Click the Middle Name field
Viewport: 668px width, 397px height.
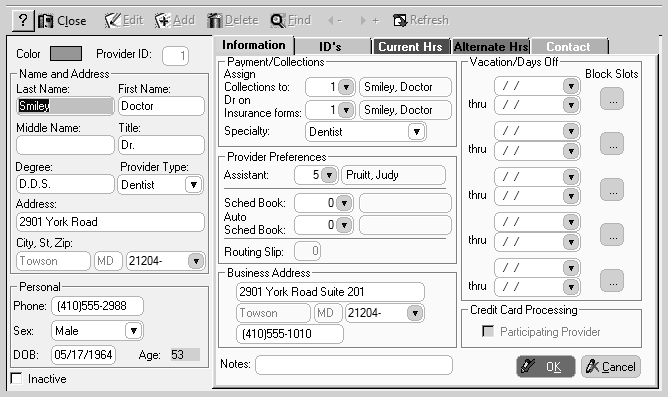(65, 145)
